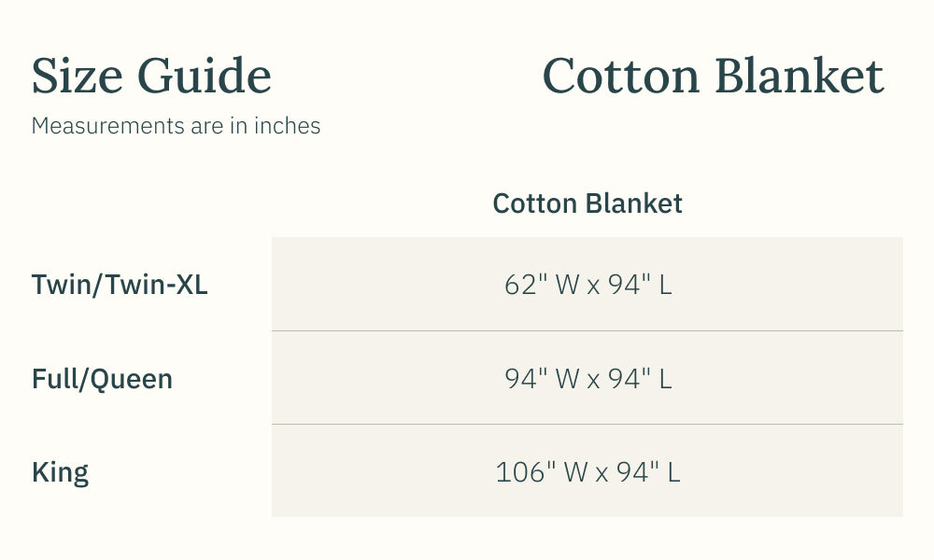Click the large Size Guide heading
Screen dimensions: 934x560
point(151,77)
